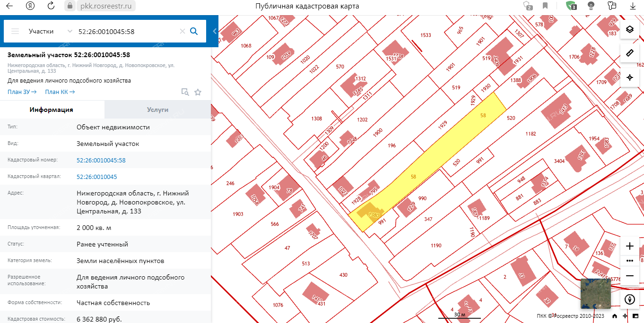The width and height of the screenshot is (644, 323).
Task: Open cadastral quarter link 52:26:0010045
Action: click(x=96, y=177)
